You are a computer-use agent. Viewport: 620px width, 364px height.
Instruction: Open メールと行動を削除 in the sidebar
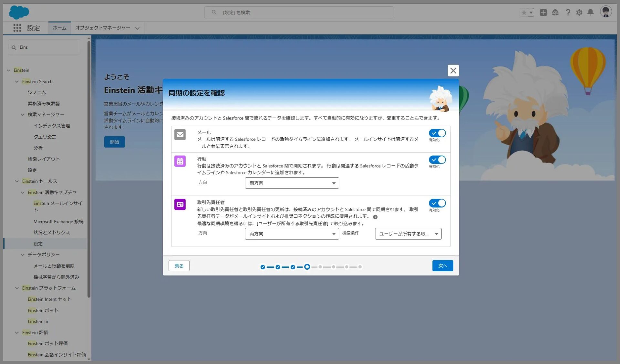[54, 266]
